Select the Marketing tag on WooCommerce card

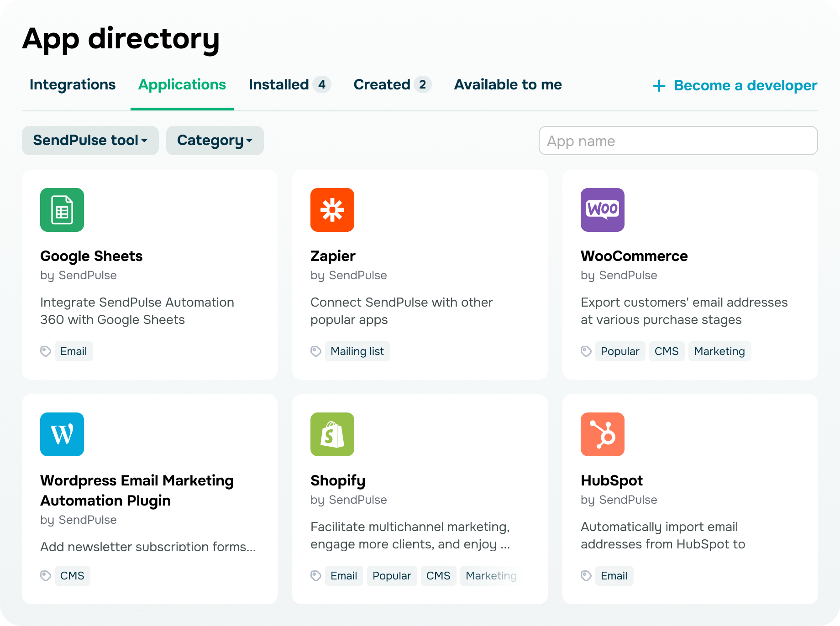click(719, 351)
